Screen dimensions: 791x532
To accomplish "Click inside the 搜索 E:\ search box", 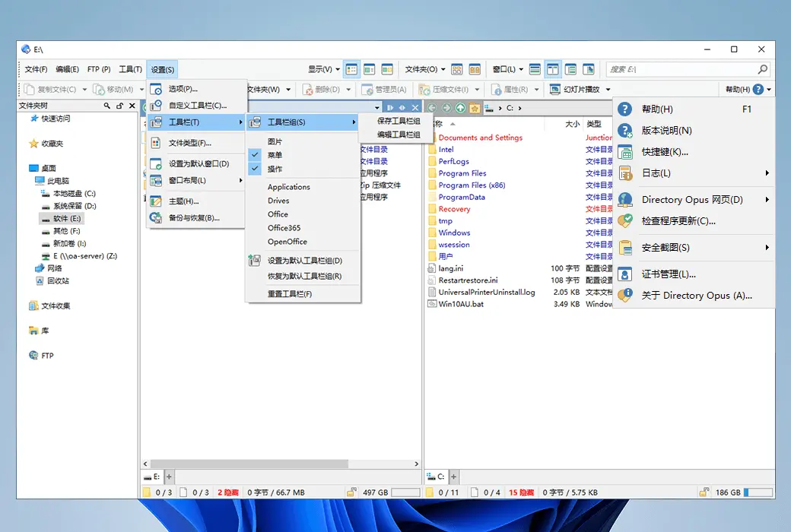I will point(685,69).
